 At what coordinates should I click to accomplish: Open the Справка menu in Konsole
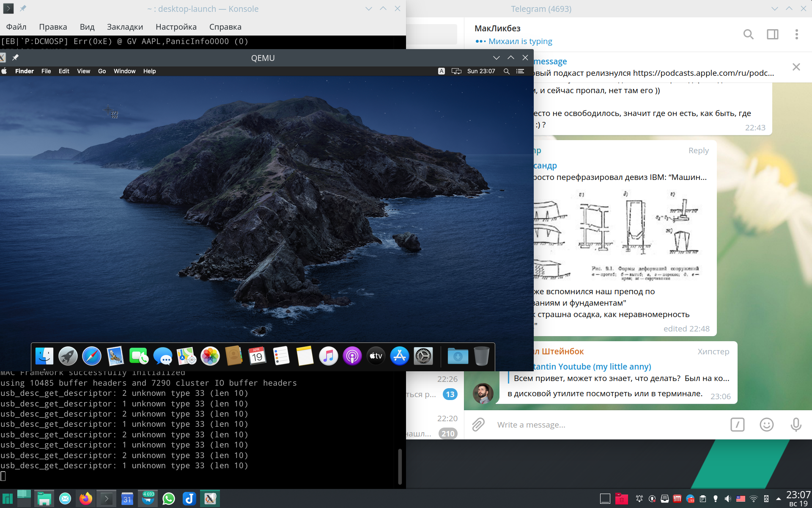click(225, 27)
